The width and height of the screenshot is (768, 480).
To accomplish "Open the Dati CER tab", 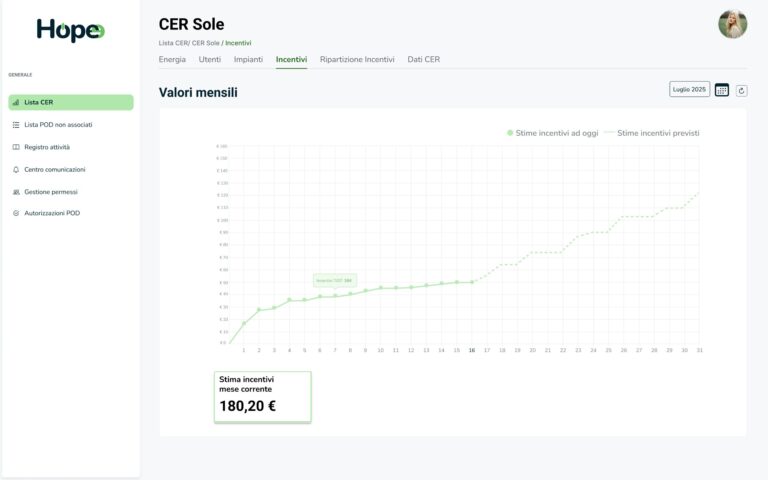I will click(423, 60).
